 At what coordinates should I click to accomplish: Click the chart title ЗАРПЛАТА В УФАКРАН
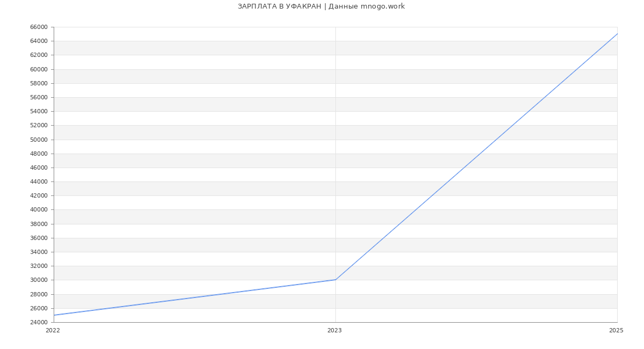pyautogui.click(x=321, y=6)
